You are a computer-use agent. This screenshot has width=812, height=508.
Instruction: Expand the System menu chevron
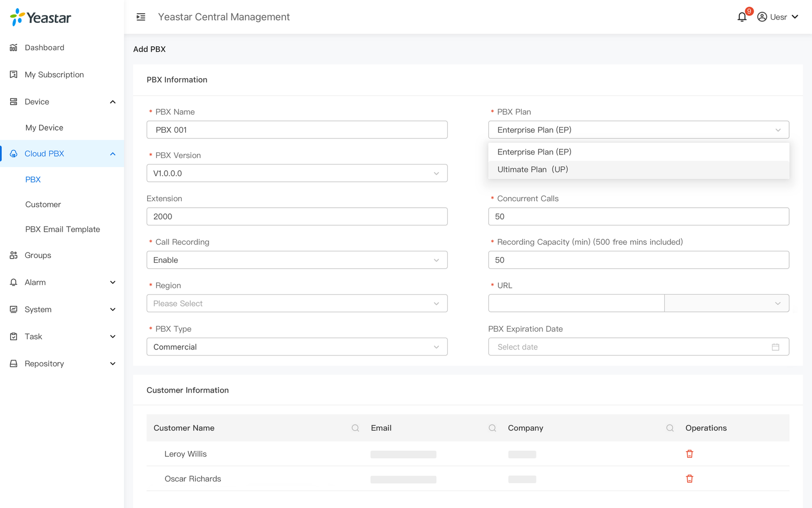tap(113, 309)
